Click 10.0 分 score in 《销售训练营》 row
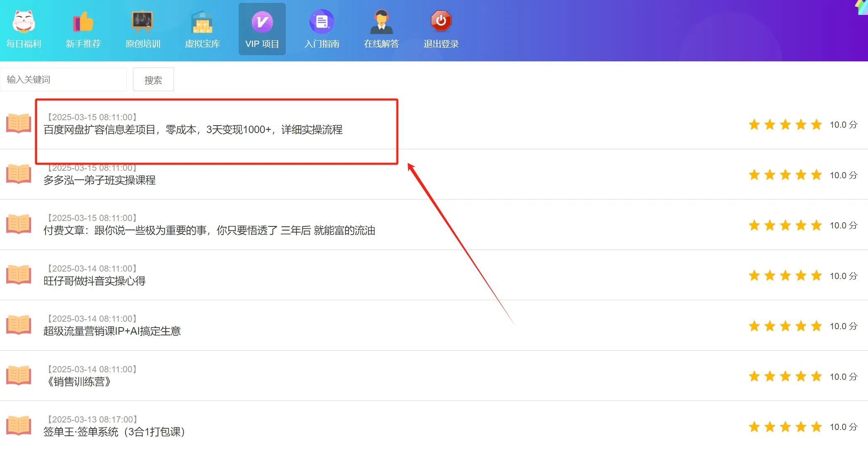Screen dimensions: 868x454 844,377
